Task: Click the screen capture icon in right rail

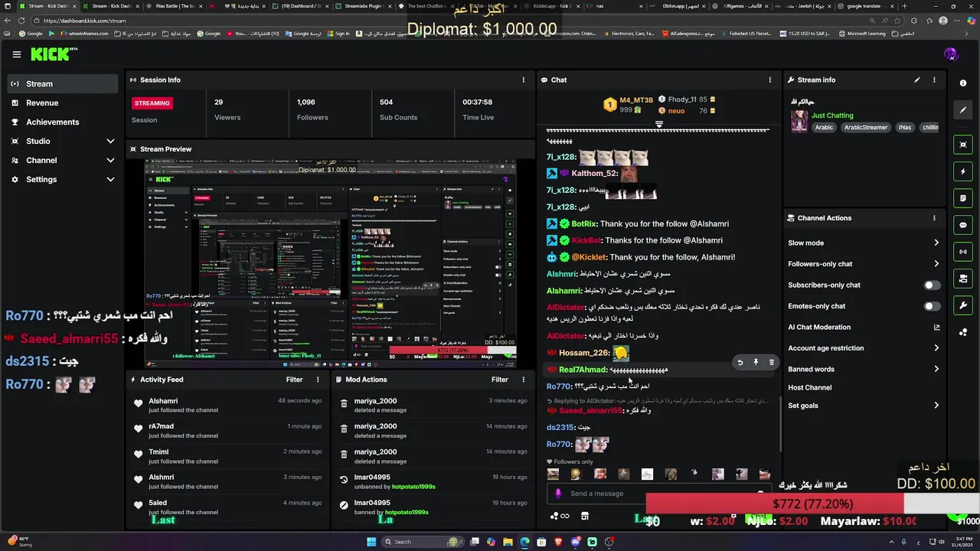Action: pos(963,145)
